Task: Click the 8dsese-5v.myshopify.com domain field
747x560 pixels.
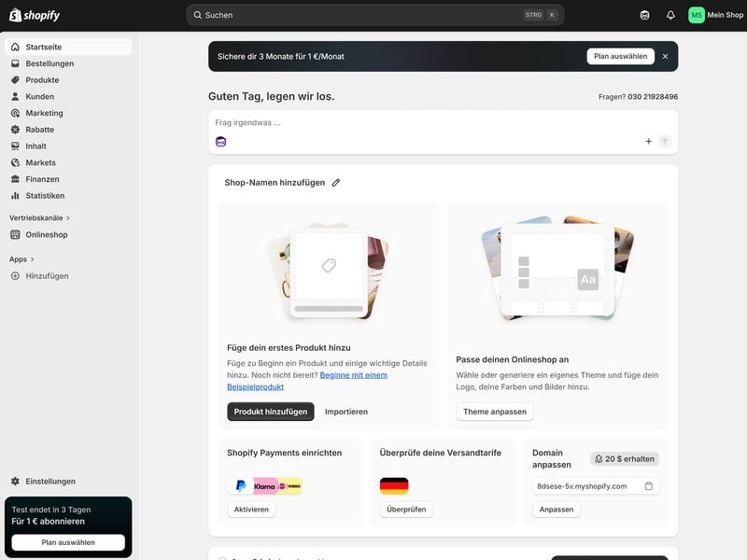Action: point(596,486)
